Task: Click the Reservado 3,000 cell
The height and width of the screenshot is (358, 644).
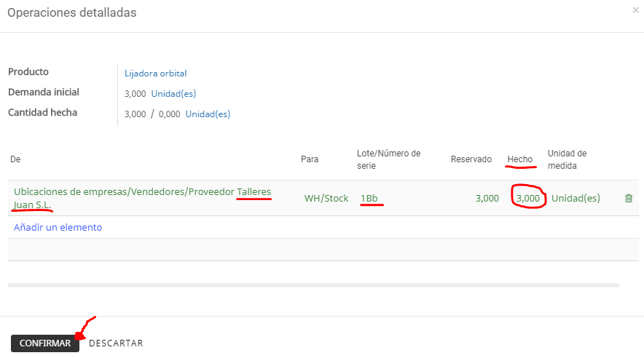Action: click(487, 199)
